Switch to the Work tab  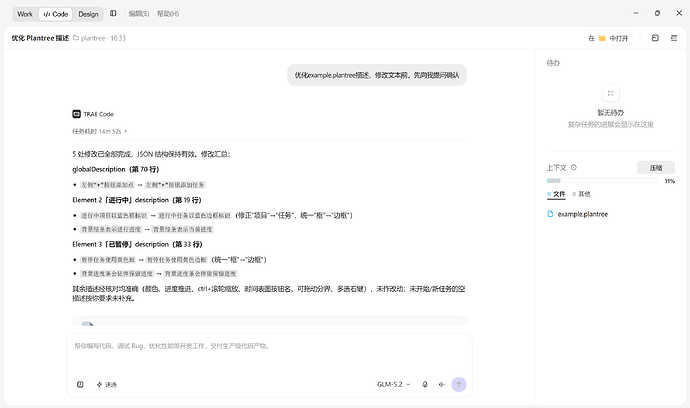point(25,14)
